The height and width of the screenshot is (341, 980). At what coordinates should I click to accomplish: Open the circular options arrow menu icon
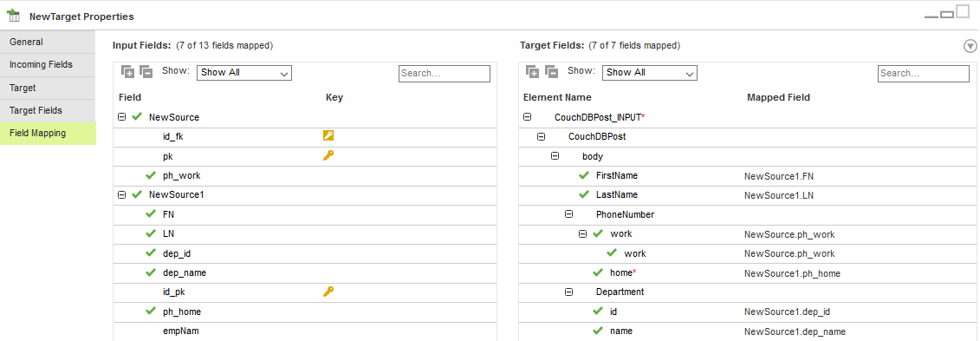click(x=970, y=46)
